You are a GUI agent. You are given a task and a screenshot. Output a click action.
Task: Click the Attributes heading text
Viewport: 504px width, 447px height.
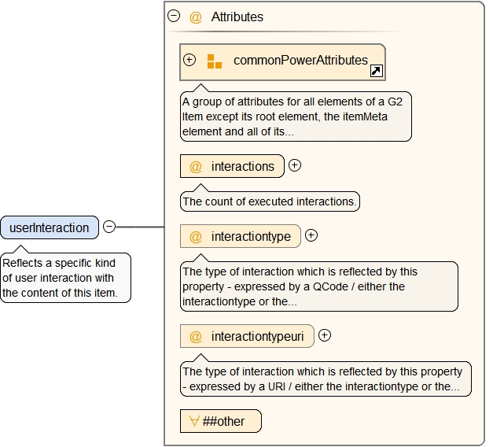pos(237,17)
